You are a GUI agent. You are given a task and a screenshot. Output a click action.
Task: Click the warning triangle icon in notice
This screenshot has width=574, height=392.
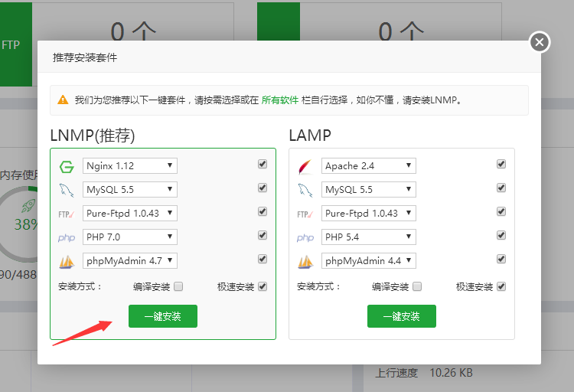63,100
